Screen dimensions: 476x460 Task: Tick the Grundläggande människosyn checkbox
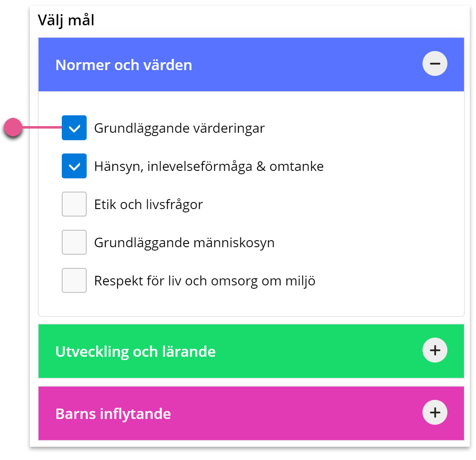tap(74, 242)
